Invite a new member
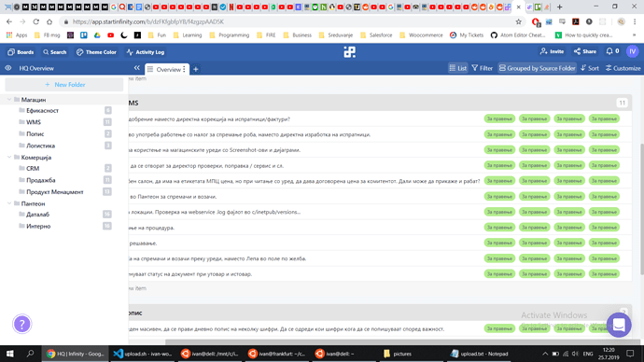Viewport: 644px width, 362px height. click(x=552, y=51)
